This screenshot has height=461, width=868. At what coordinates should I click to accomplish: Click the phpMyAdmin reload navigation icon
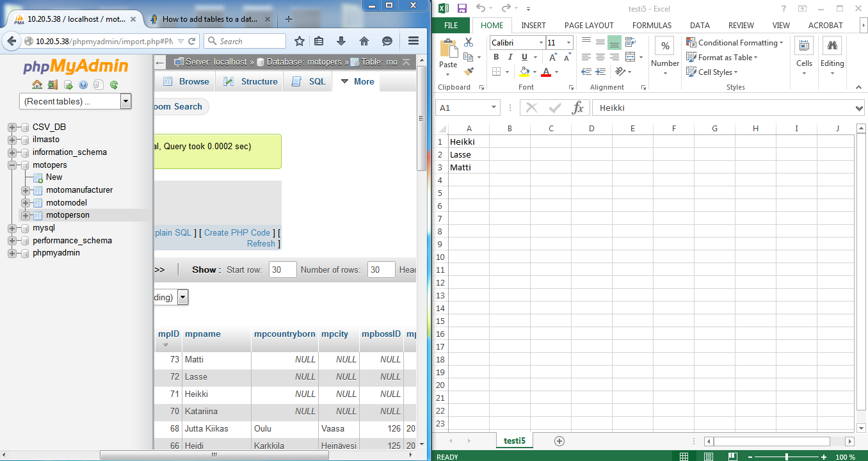(114, 85)
